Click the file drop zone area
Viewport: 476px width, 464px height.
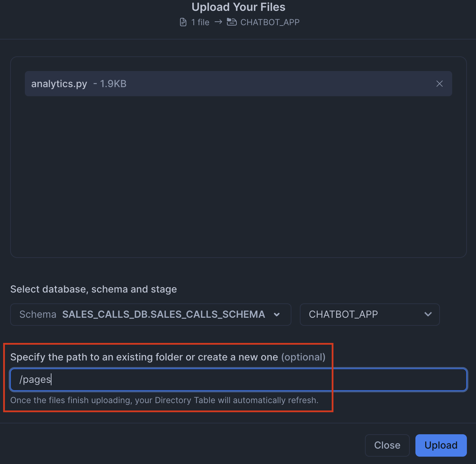[x=238, y=175]
